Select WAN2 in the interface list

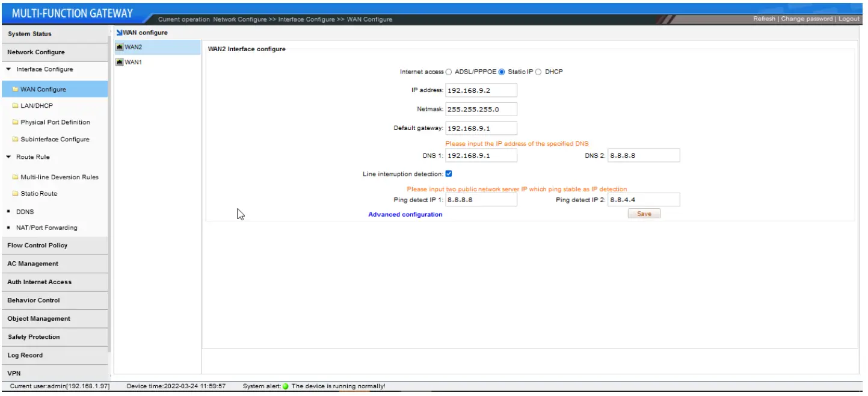(157, 47)
